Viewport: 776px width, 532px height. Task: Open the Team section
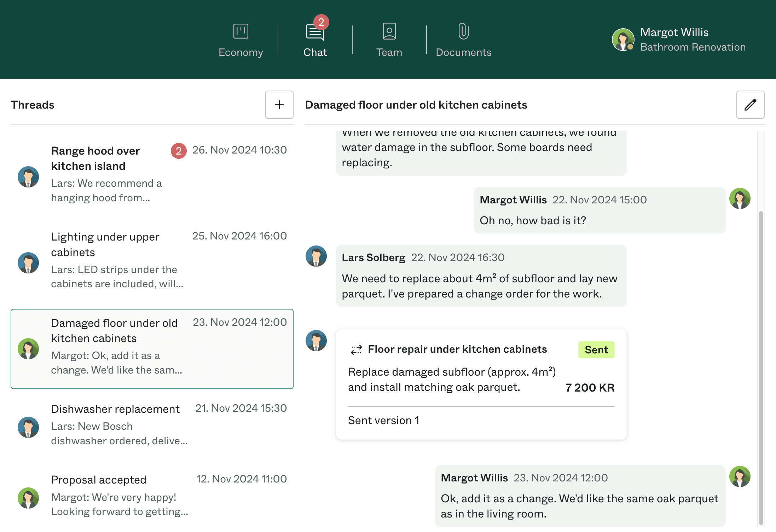(389, 39)
